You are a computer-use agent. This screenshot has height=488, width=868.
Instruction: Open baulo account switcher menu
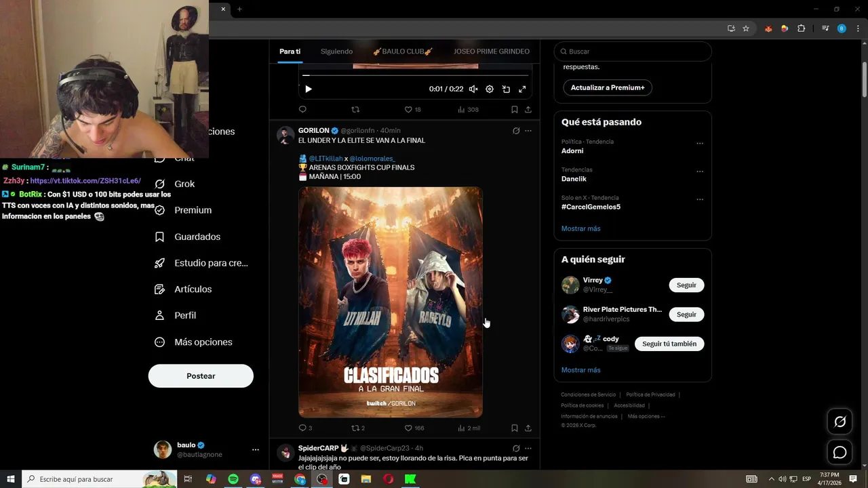click(x=207, y=449)
